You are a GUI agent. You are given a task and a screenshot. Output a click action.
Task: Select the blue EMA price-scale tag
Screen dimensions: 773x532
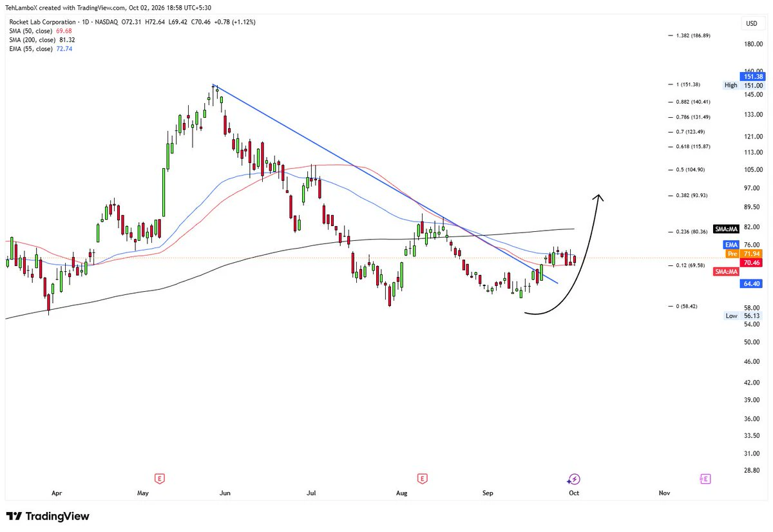coord(732,245)
